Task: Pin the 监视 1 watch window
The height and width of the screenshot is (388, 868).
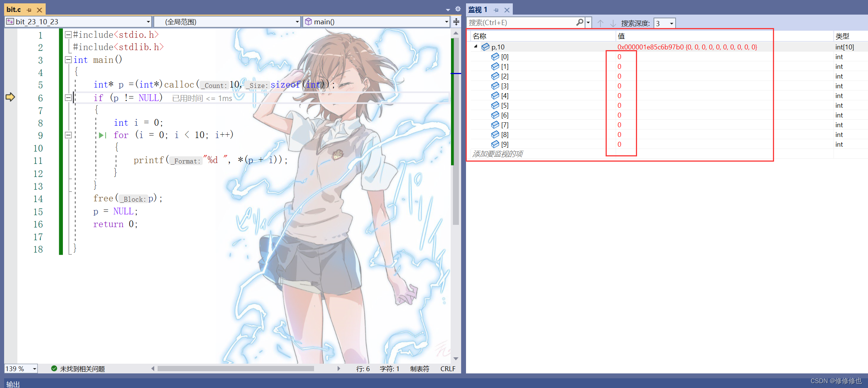Action: pos(496,10)
